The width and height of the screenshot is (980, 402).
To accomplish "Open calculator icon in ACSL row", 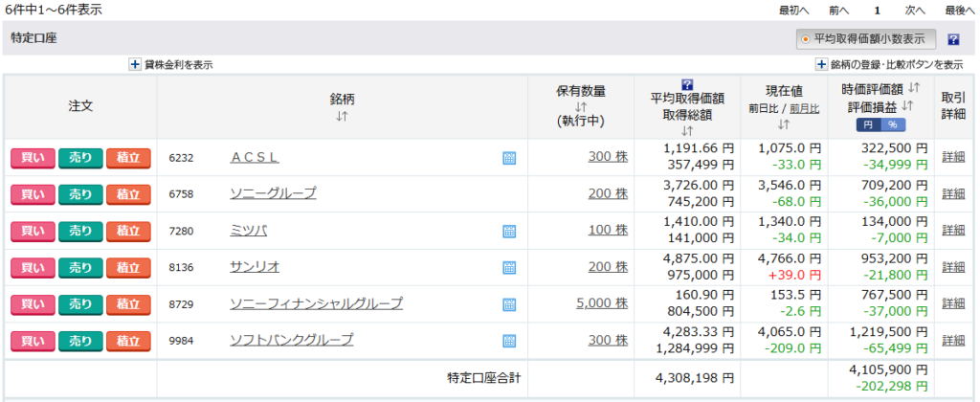I will pyautogui.click(x=509, y=158).
